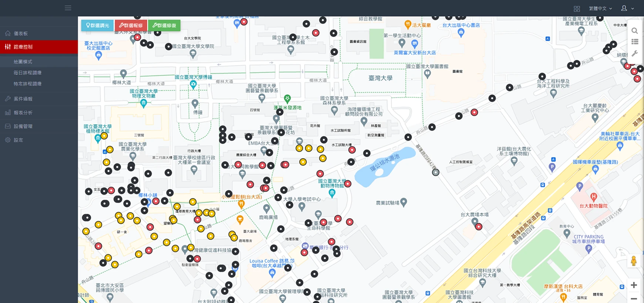Viewport: 644px width, 303px height.
Task: Open the grid apps icon in header
Action: (x=577, y=9)
